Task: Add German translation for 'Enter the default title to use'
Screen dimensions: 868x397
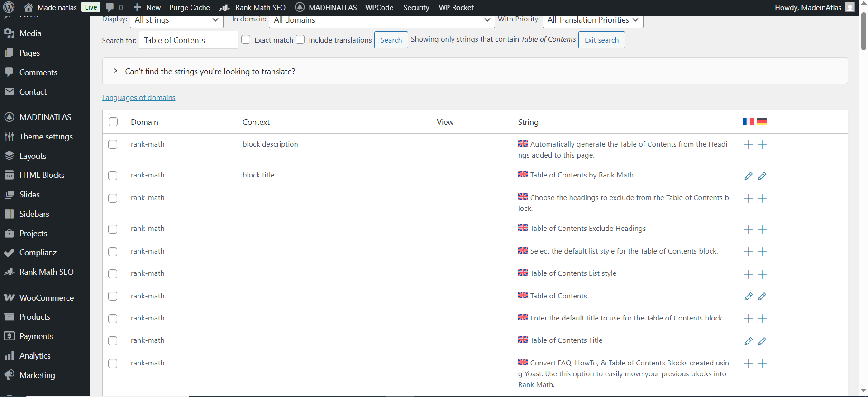Action: tap(762, 319)
